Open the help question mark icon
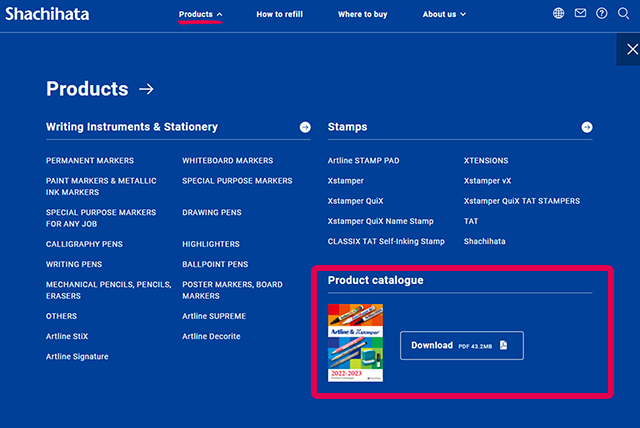The width and height of the screenshot is (640, 428). click(x=602, y=13)
